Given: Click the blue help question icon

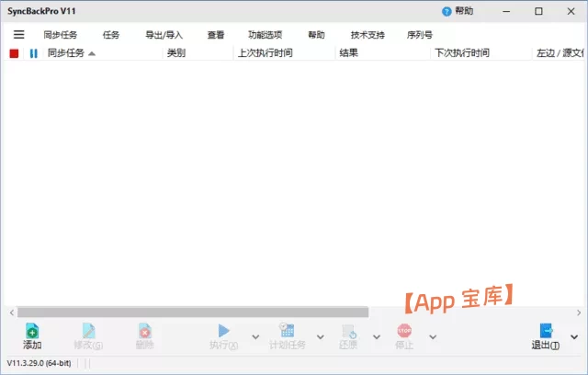Looking at the screenshot, I should click(x=447, y=12).
